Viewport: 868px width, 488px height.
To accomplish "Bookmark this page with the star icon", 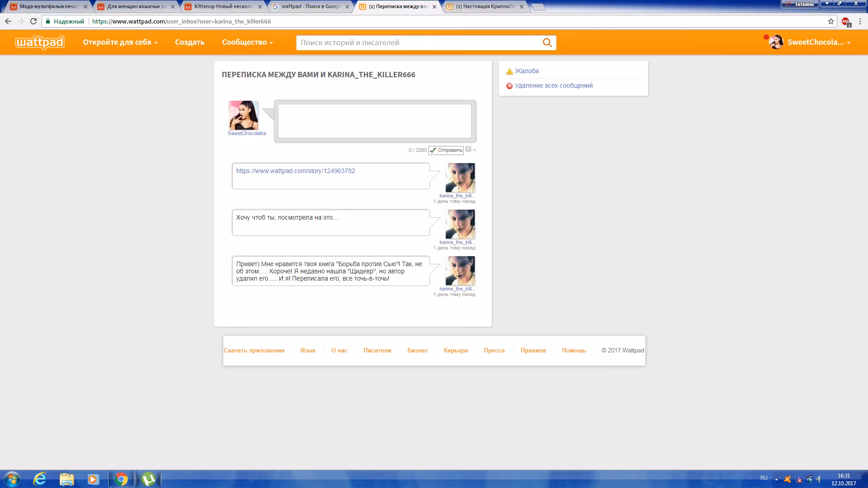I will point(831,21).
